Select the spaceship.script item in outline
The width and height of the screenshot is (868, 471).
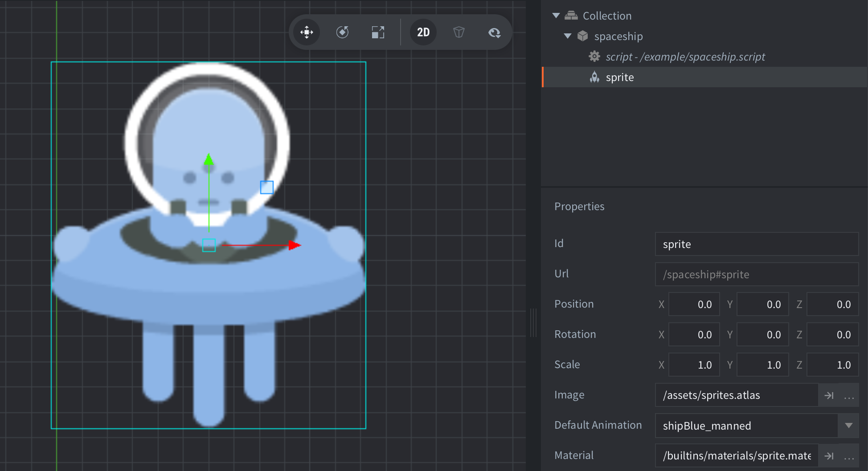pos(685,57)
